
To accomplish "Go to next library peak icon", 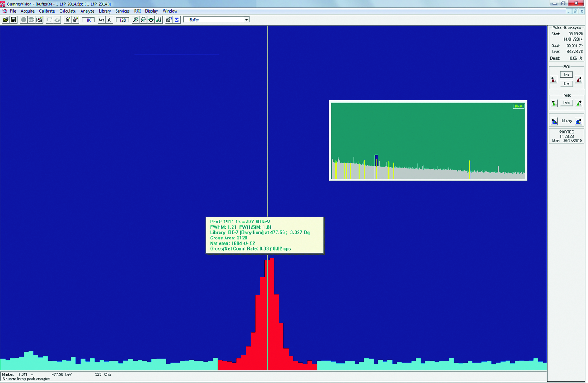I will [579, 121].
